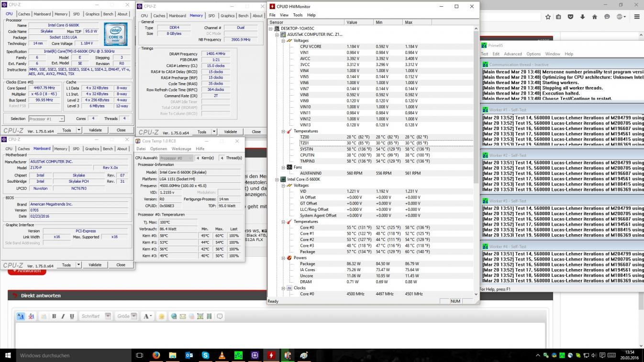Open the Tools menu in HWMonitor
This screenshot has width=644, height=362.
pos(298,15)
